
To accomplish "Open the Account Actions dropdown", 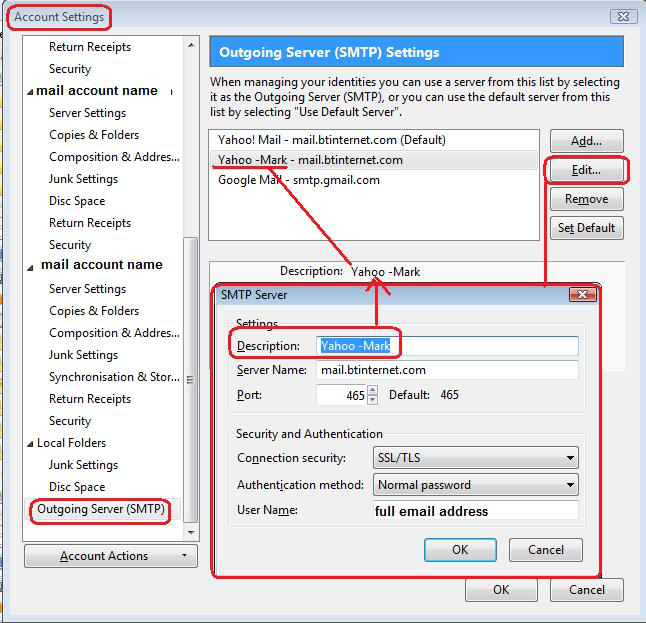I will point(109,556).
